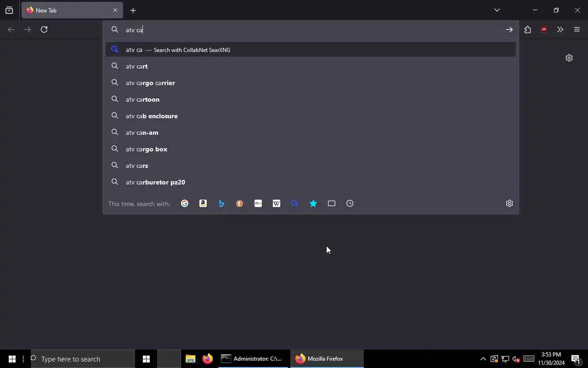The width and height of the screenshot is (588, 368).
Task: Search history using the clock icon
Action: coord(350,203)
